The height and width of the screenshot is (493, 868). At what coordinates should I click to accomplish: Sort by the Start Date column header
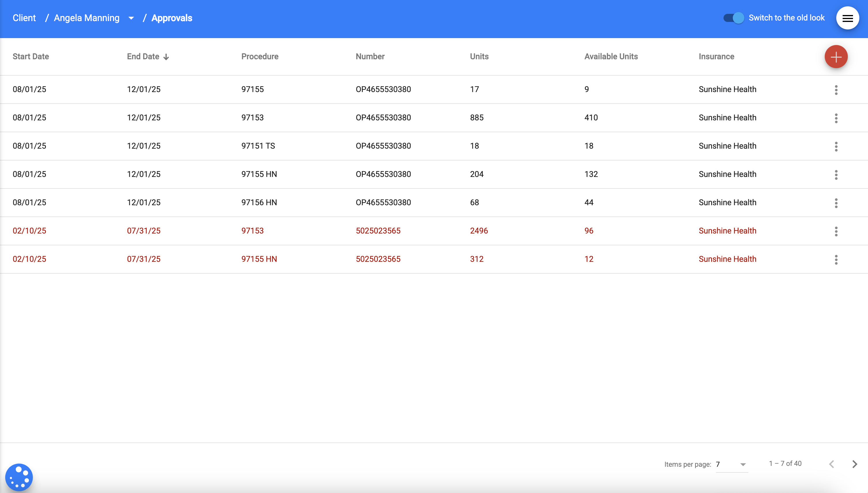pos(31,57)
